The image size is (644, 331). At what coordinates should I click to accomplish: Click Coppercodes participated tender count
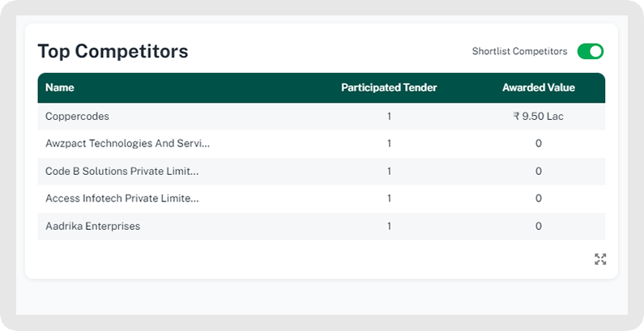click(x=389, y=117)
